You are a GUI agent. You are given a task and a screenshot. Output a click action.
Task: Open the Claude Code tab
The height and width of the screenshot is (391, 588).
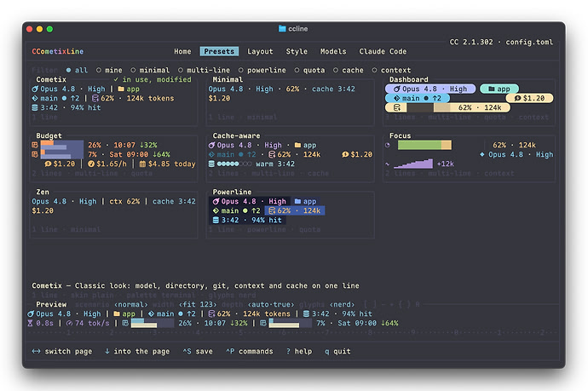(383, 51)
